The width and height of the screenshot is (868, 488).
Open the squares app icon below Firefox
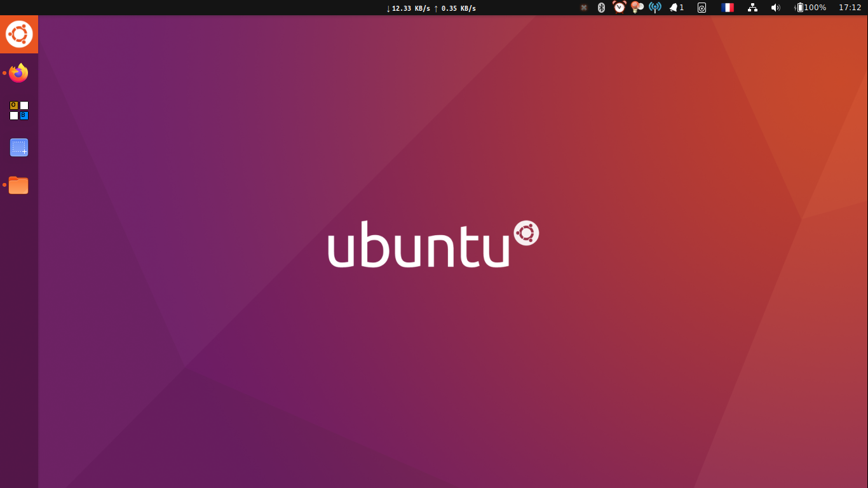click(x=19, y=111)
